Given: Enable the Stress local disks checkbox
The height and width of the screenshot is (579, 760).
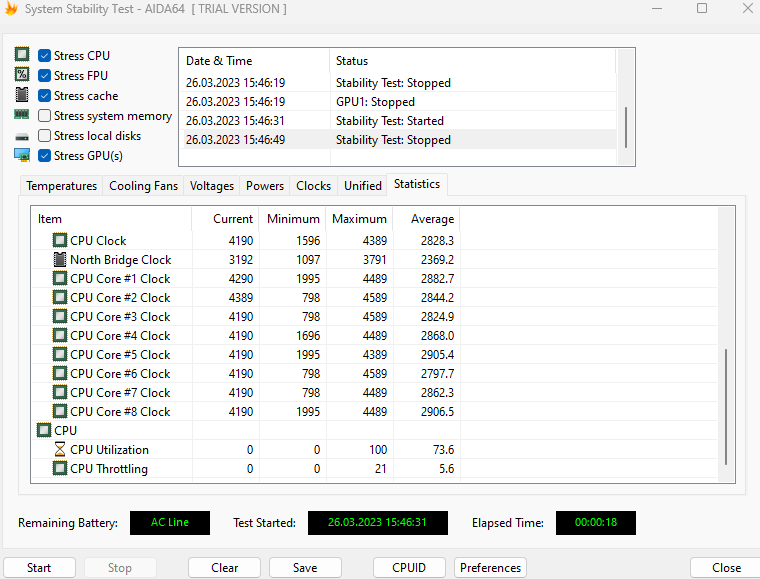Looking at the screenshot, I should pos(44,135).
